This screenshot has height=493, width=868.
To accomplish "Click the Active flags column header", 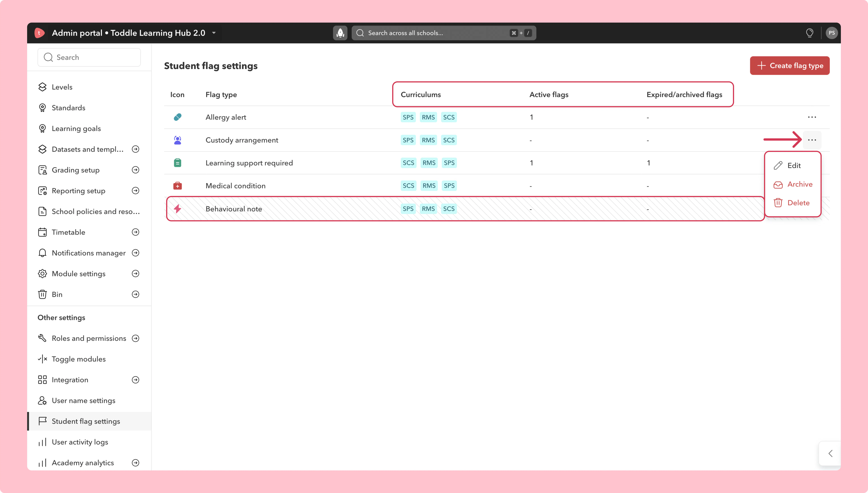I will (x=549, y=94).
